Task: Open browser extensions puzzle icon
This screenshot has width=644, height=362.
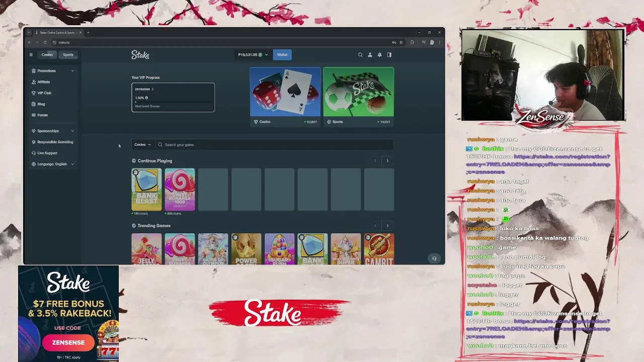Action: [x=412, y=42]
